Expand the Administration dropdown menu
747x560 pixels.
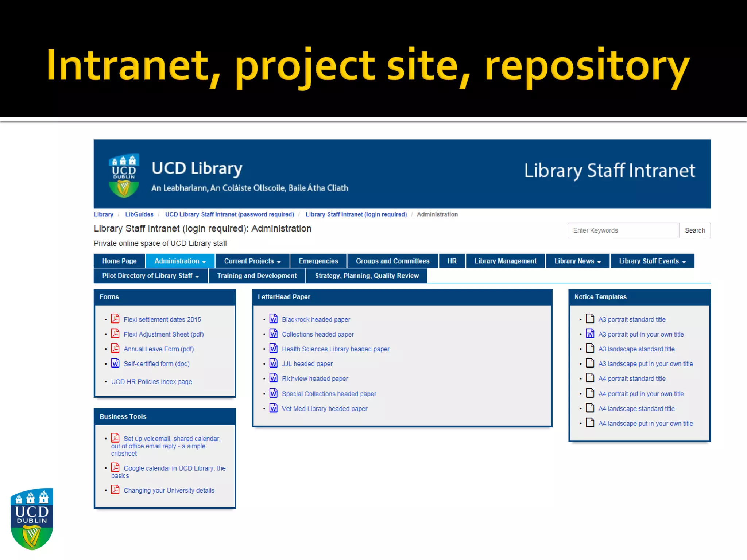180,261
